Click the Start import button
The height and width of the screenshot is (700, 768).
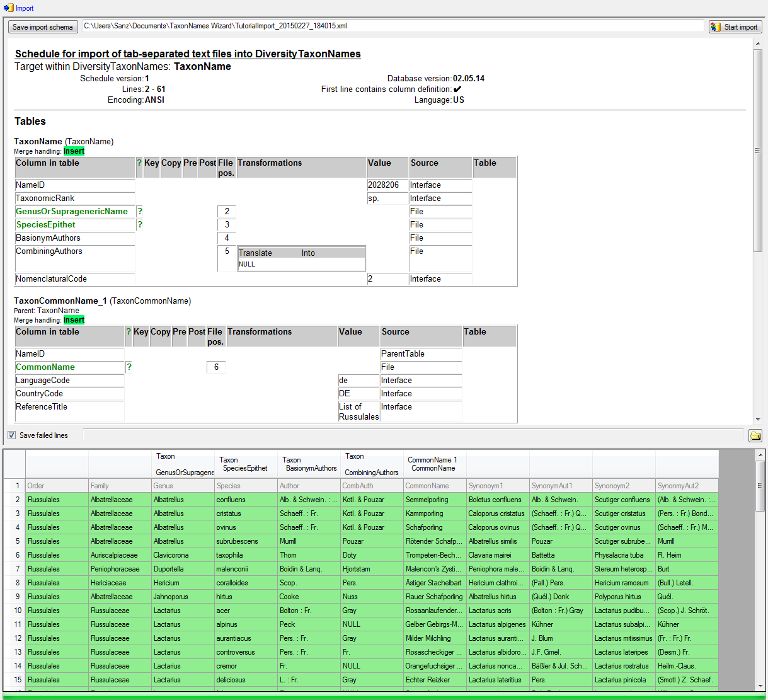click(x=735, y=27)
